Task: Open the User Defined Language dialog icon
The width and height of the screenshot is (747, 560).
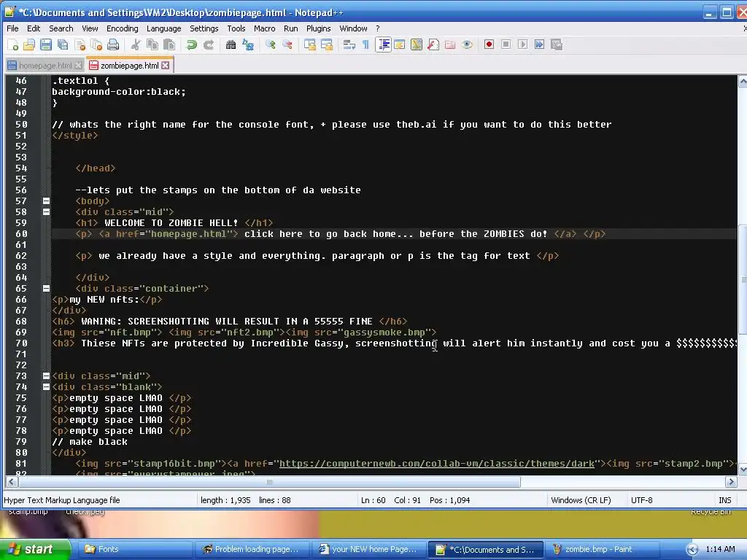Action: tap(399, 44)
